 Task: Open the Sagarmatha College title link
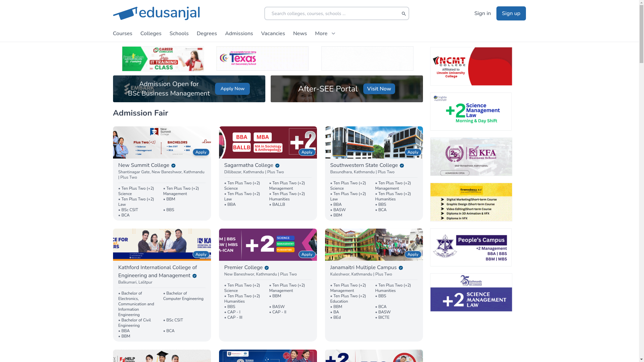point(249,165)
